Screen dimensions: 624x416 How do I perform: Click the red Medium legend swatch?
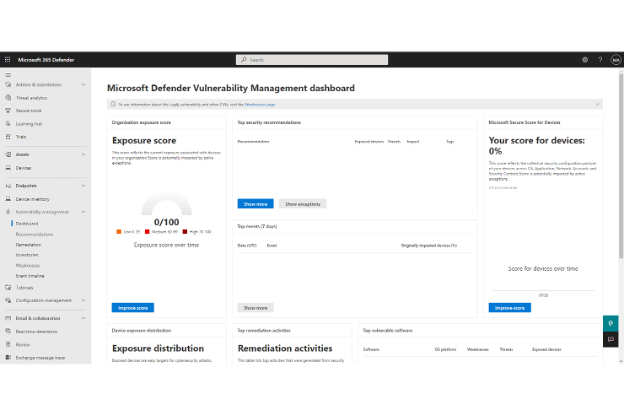click(x=147, y=232)
